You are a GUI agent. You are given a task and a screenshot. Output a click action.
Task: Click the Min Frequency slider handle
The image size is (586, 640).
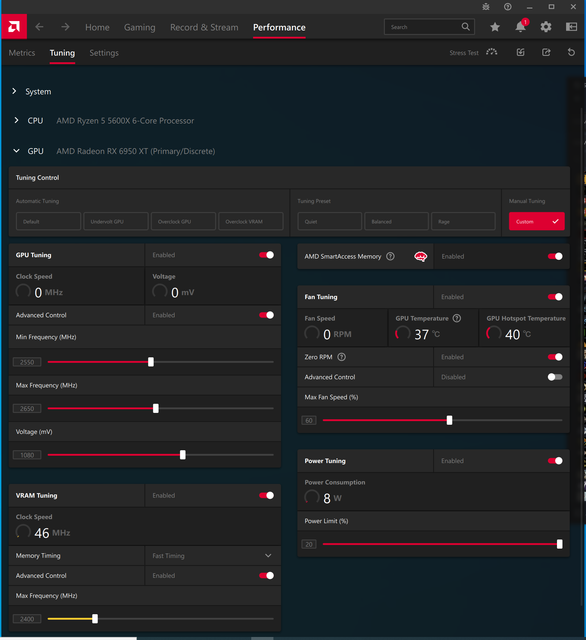tap(151, 362)
